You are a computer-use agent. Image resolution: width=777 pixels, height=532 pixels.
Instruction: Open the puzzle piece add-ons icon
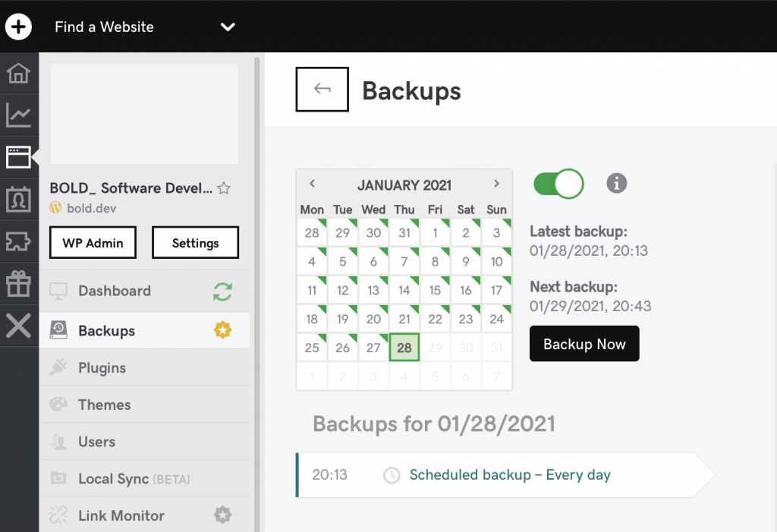coord(18,241)
